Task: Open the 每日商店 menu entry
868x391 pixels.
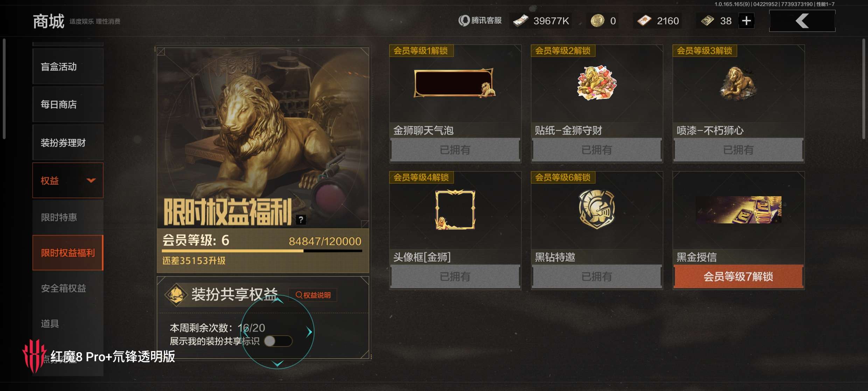Action: click(68, 104)
